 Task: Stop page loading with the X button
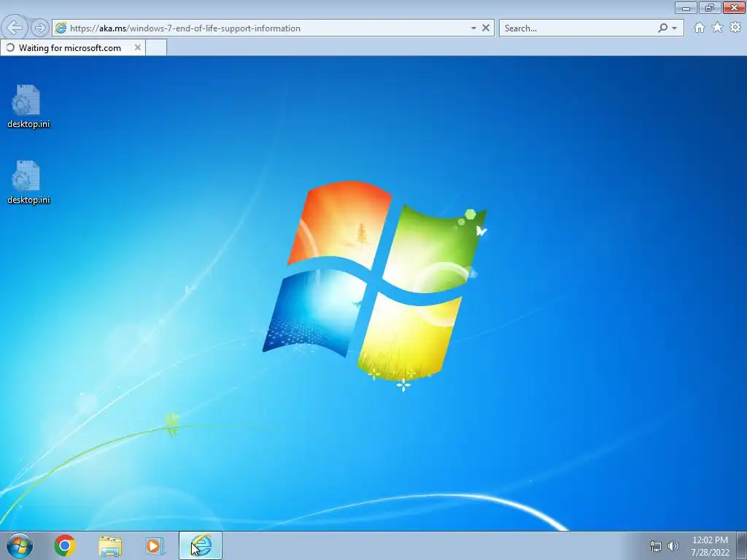485,28
